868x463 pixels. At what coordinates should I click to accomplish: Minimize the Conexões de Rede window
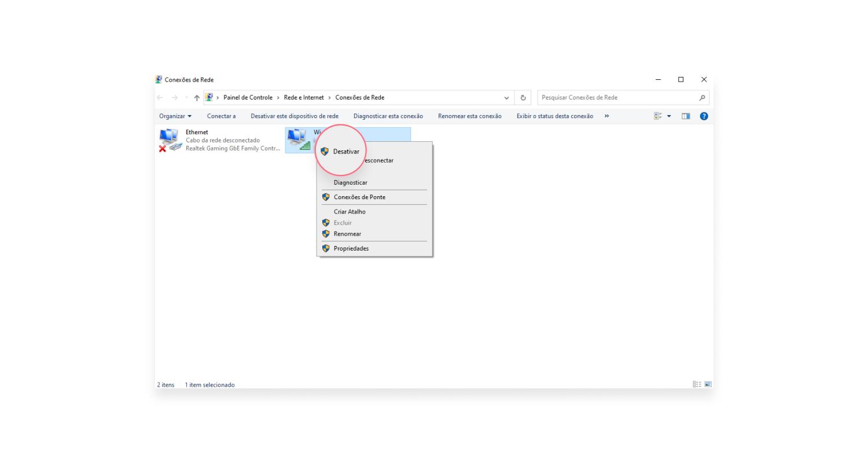[659, 79]
